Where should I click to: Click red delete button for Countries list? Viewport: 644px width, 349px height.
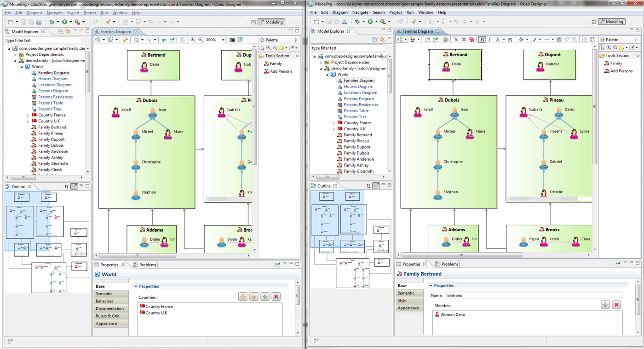276,297
